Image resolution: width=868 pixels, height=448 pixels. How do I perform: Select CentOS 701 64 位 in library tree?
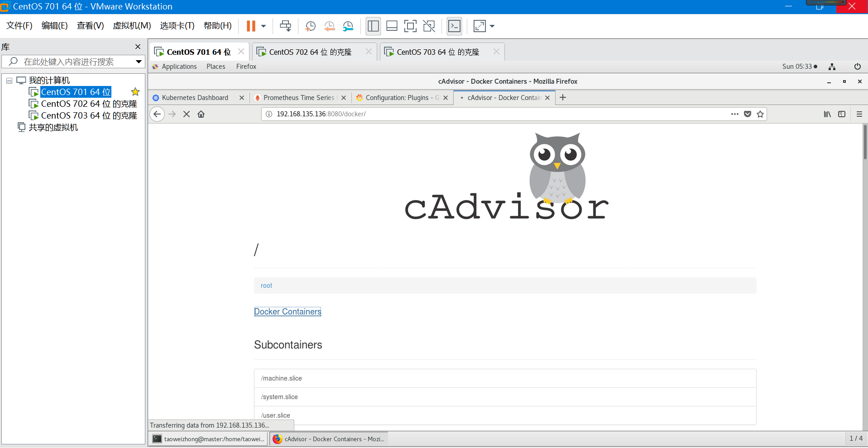click(76, 92)
